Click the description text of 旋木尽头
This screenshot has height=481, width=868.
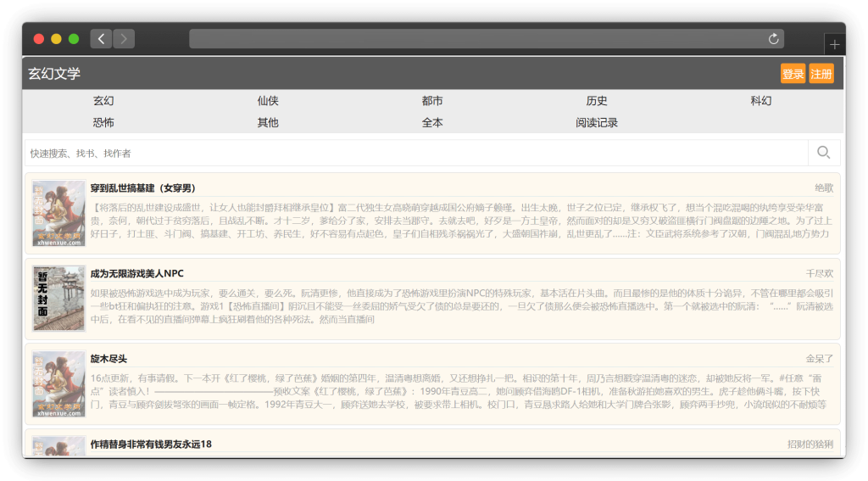pos(459,391)
